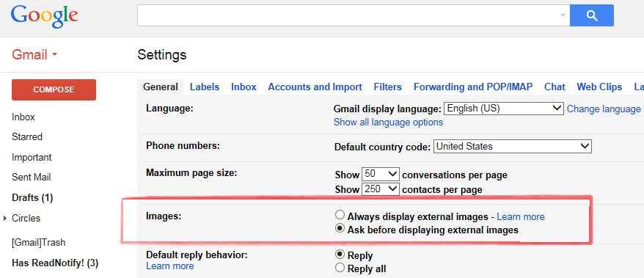
Task: Open the Starred folder
Action: (x=27, y=136)
